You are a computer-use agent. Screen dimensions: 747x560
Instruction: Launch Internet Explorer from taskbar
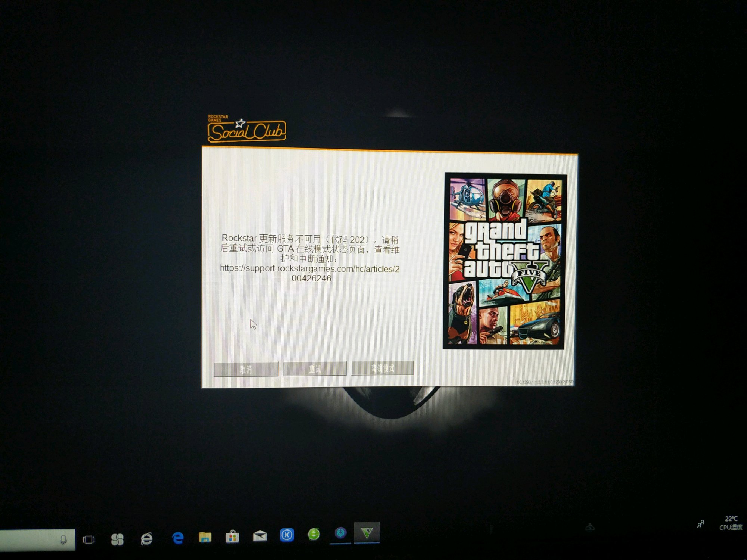(x=146, y=539)
